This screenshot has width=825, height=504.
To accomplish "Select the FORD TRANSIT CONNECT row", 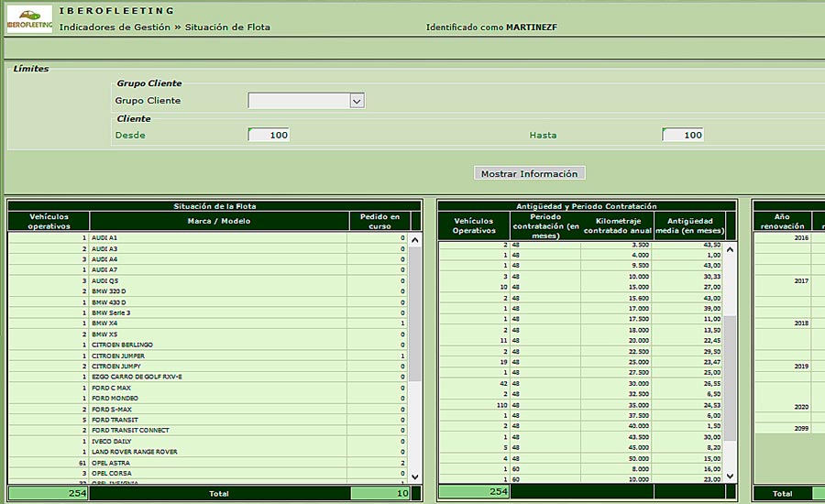I will (x=207, y=431).
